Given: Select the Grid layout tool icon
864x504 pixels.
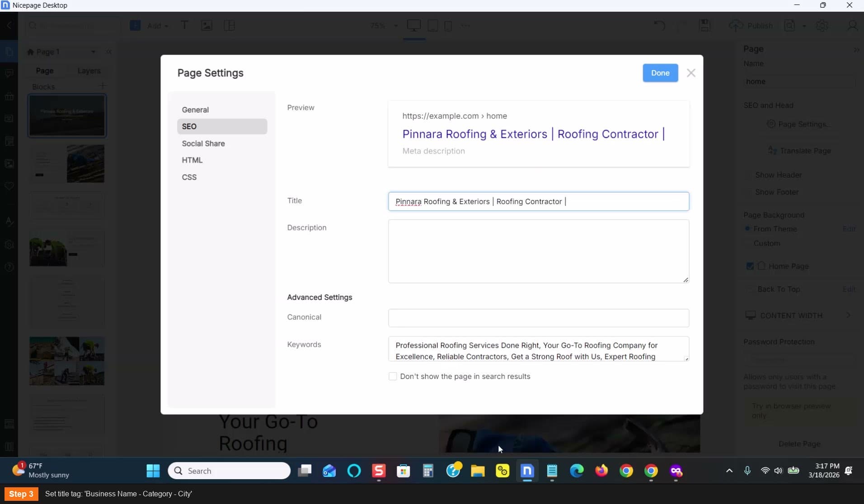Looking at the screenshot, I should pos(230,25).
